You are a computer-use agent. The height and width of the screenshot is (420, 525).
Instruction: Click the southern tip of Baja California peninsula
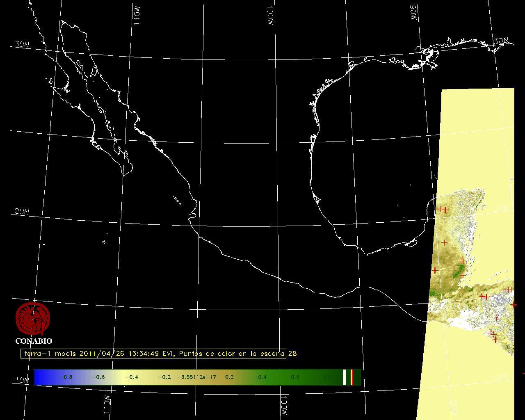124,175
